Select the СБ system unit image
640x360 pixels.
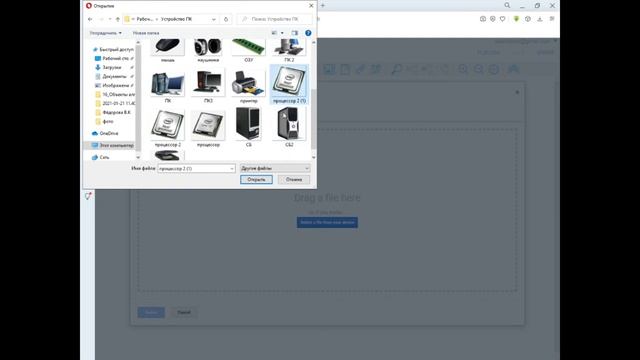point(249,127)
